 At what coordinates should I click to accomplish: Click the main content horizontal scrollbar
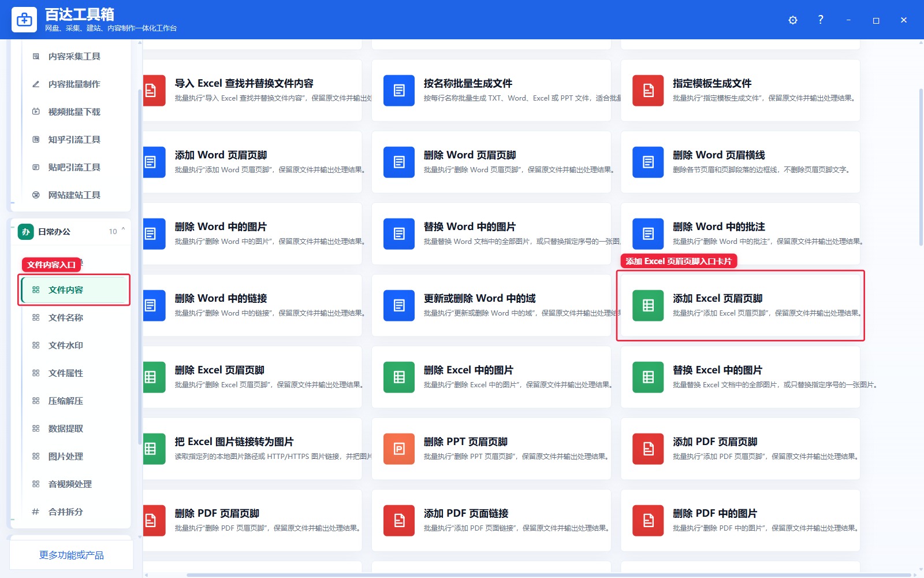click(x=549, y=575)
